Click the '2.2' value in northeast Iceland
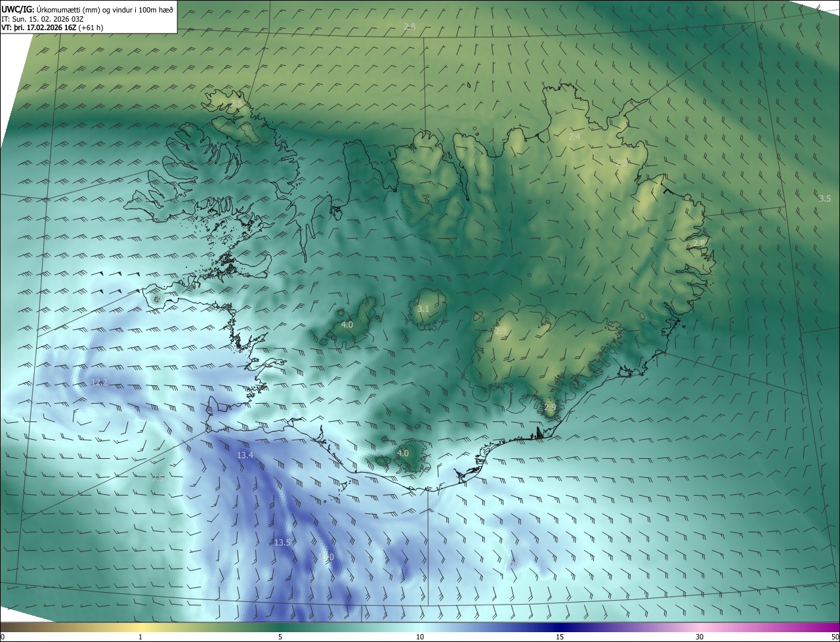The image size is (840, 642). 621,162
